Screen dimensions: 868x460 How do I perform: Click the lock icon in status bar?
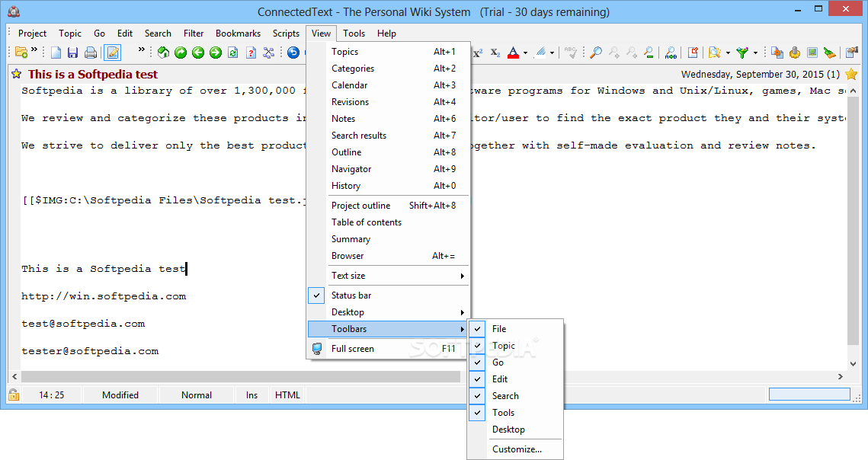pos(13,395)
